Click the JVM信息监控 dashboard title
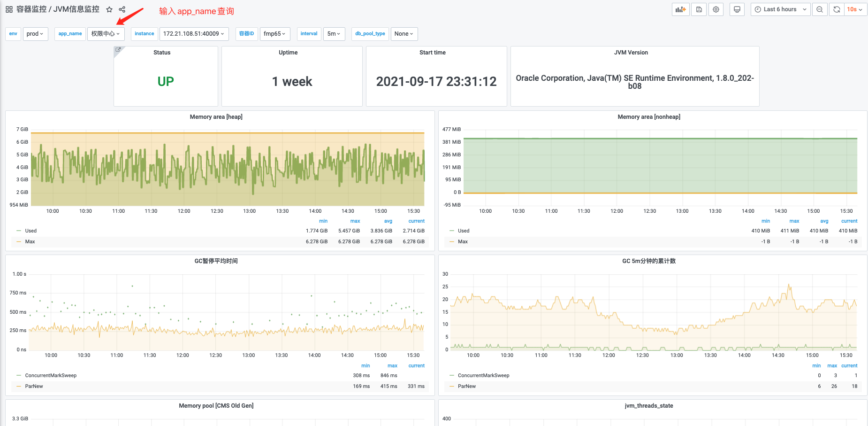 [x=76, y=9]
